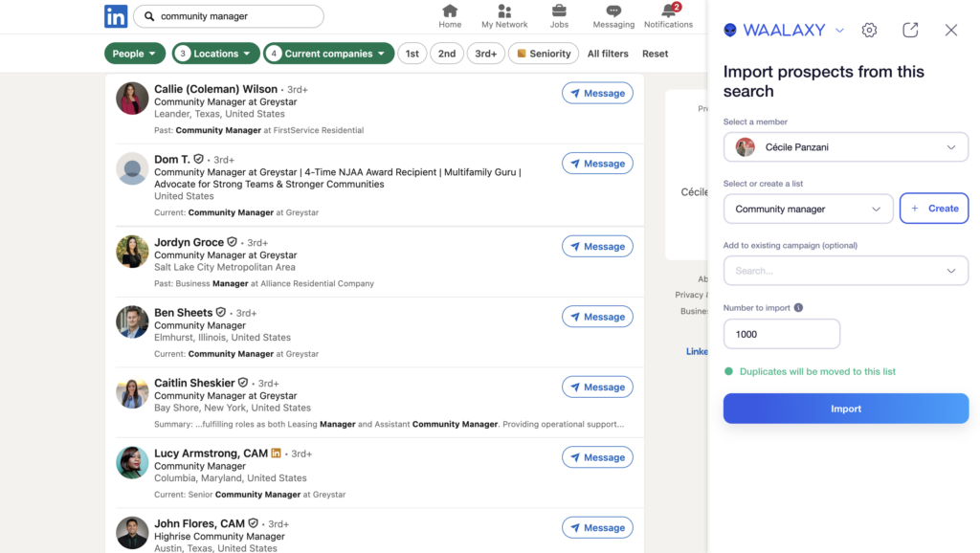The width and height of the screenshot is (980, 553).
Task: Open Callie (Coleman) Wilson profile name
Action: [x=215, y=89]
